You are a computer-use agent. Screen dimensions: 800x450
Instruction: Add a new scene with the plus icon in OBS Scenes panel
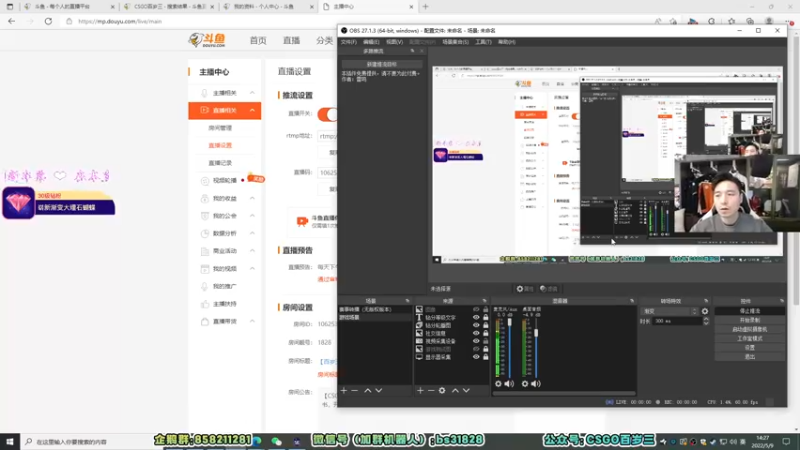tap(344, 390)
